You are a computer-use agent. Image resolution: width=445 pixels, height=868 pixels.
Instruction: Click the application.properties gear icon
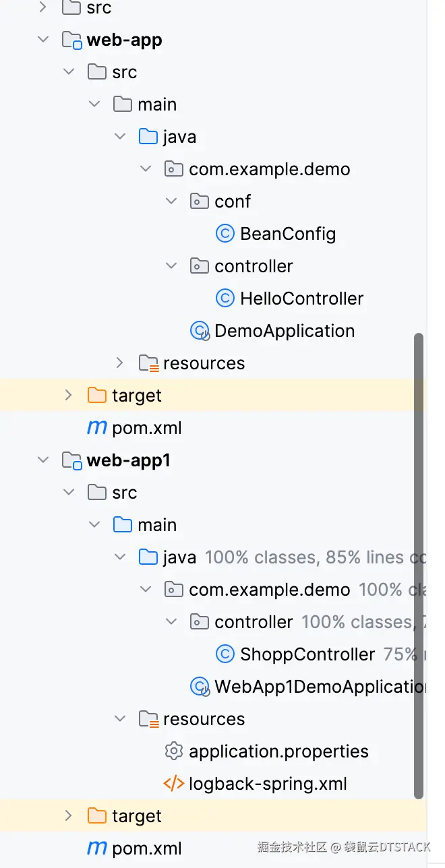(x=173, y=751)
